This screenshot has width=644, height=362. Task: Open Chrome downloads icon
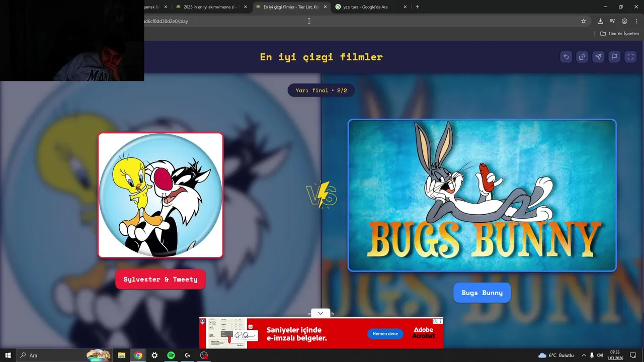[600, 21]
